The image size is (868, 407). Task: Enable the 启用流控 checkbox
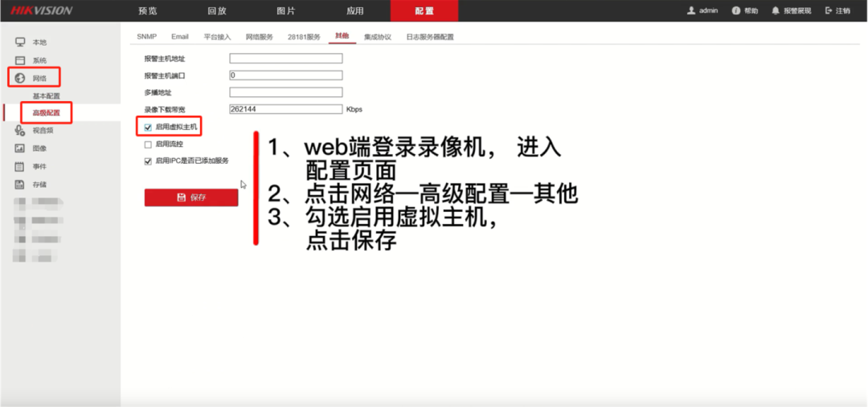(x=148, y=144)
